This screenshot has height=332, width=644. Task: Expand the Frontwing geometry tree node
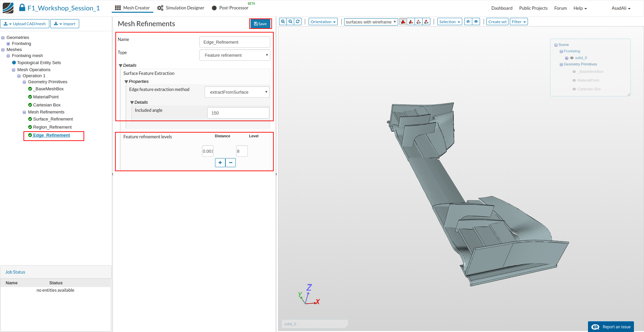pos(8,44)
